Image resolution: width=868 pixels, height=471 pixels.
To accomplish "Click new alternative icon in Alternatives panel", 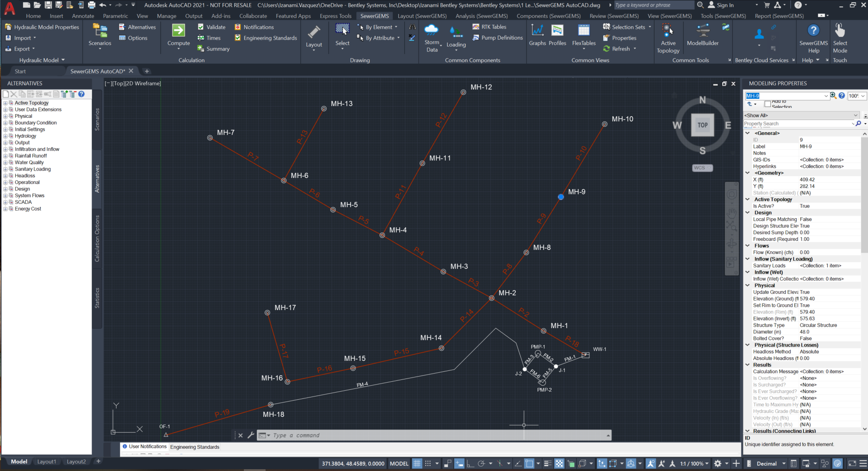I will pos(6,94).
